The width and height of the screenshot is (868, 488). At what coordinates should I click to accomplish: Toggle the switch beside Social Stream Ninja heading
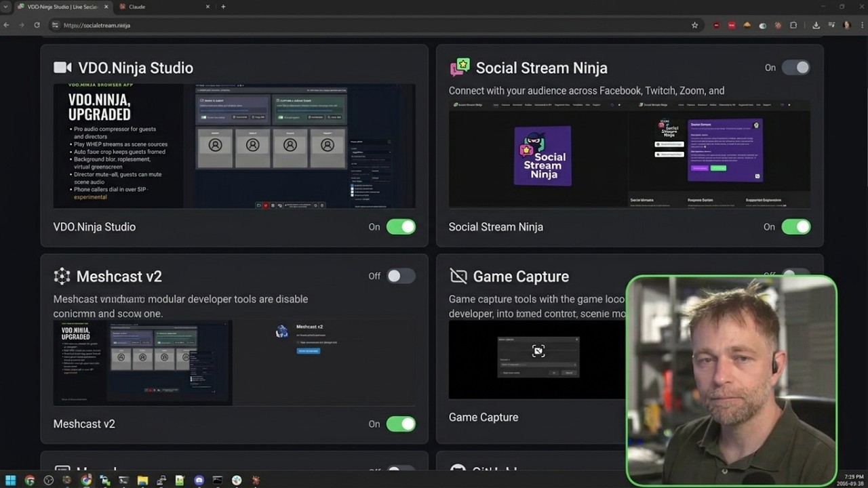pos(795,67)
